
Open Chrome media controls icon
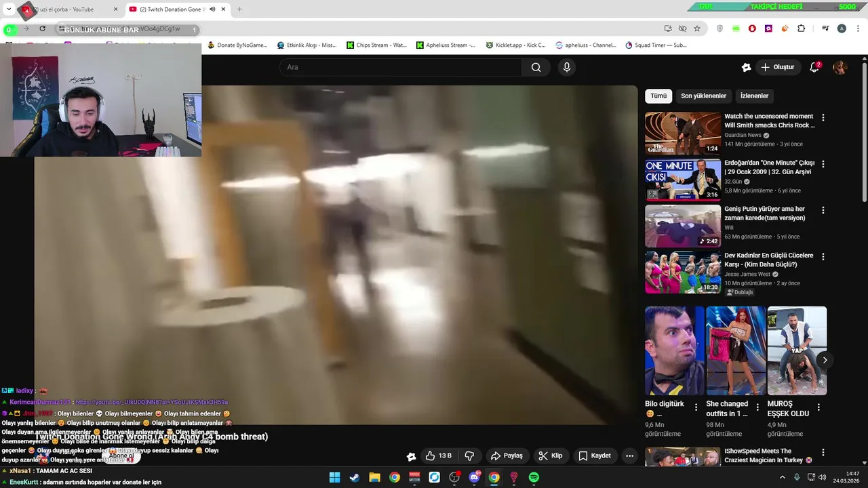click(825, 28)
